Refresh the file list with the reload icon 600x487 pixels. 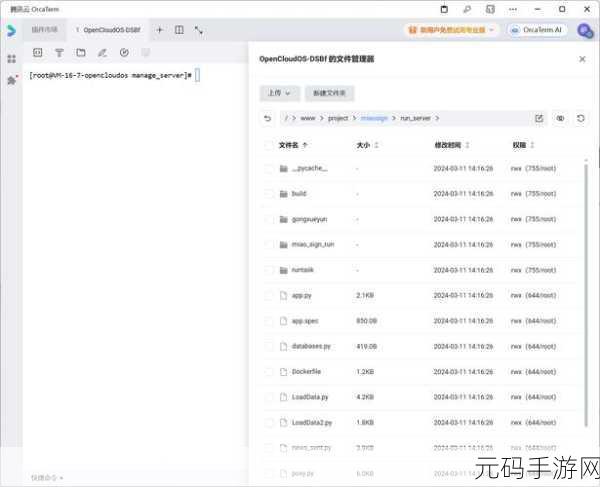point(580,118)
